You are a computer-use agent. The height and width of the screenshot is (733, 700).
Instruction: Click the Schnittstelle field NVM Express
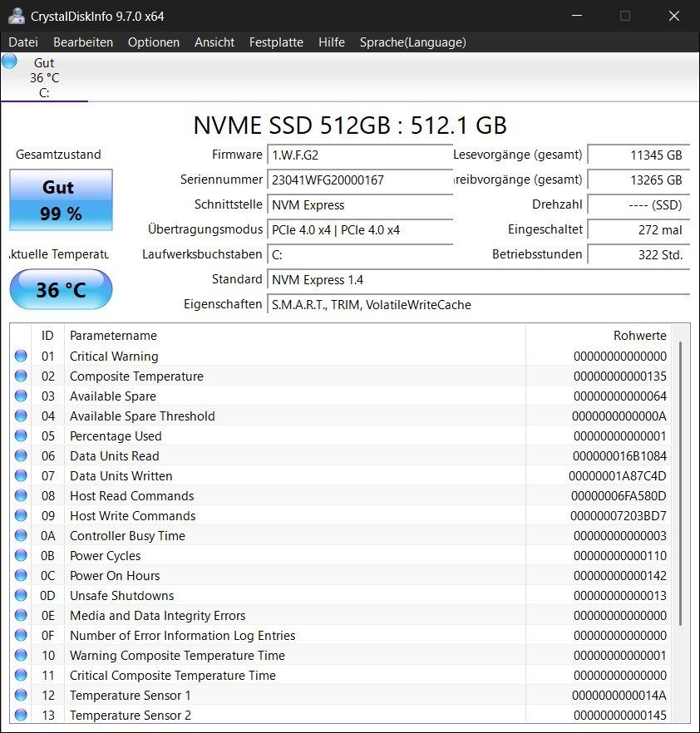click(360, 204)
